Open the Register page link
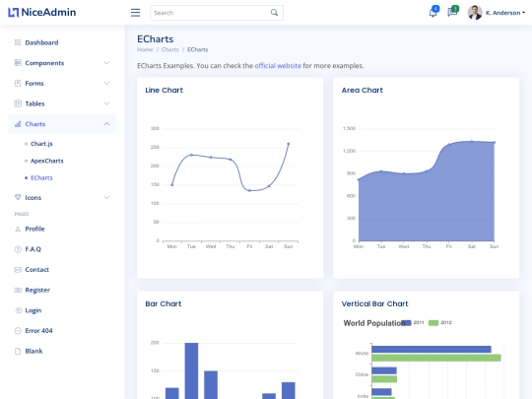The height and width of the screenshot is (399, 532). point(62,290)
